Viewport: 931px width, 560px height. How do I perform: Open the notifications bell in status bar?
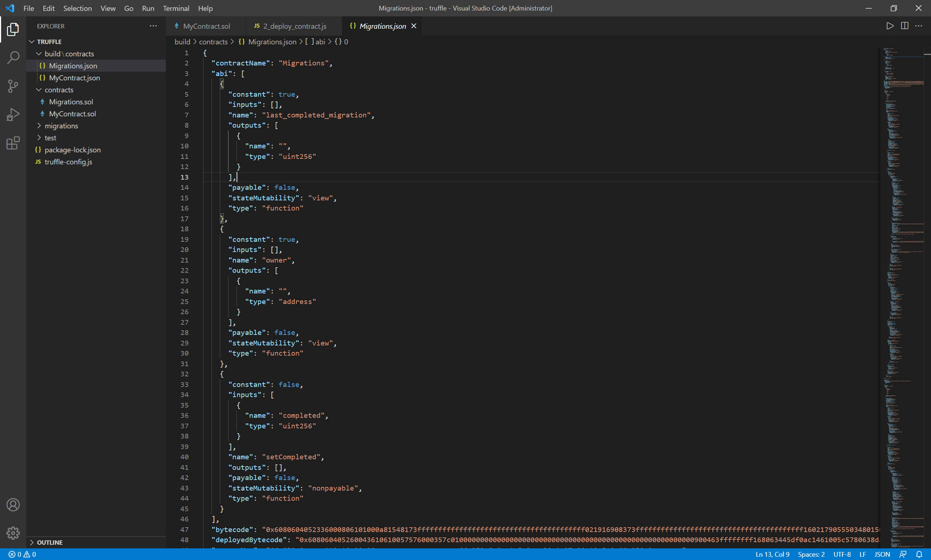point(919,554)
